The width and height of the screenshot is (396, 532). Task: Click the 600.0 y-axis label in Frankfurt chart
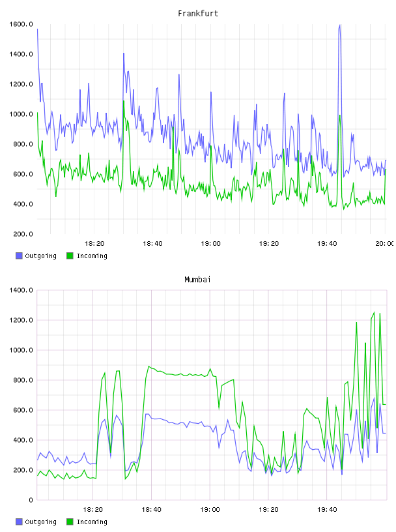pyautogui.click(x=23, y=174)
